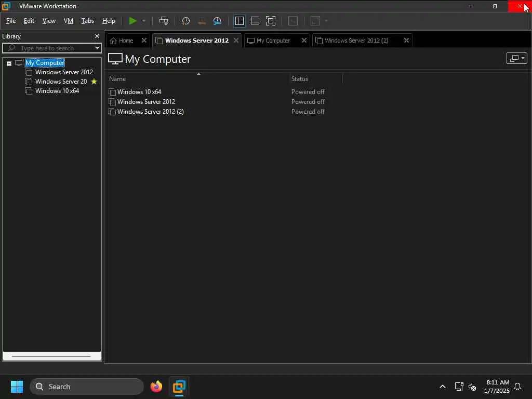Open the network status tray icon
Screen dimensions: 532x399
coord(459,387)
